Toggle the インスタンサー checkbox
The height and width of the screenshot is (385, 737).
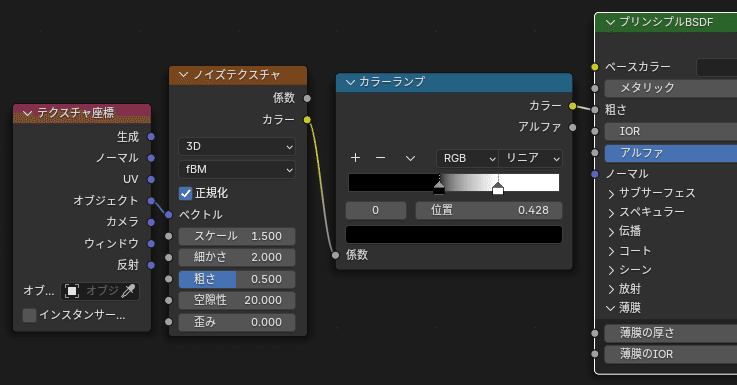(x=29, y=315)
